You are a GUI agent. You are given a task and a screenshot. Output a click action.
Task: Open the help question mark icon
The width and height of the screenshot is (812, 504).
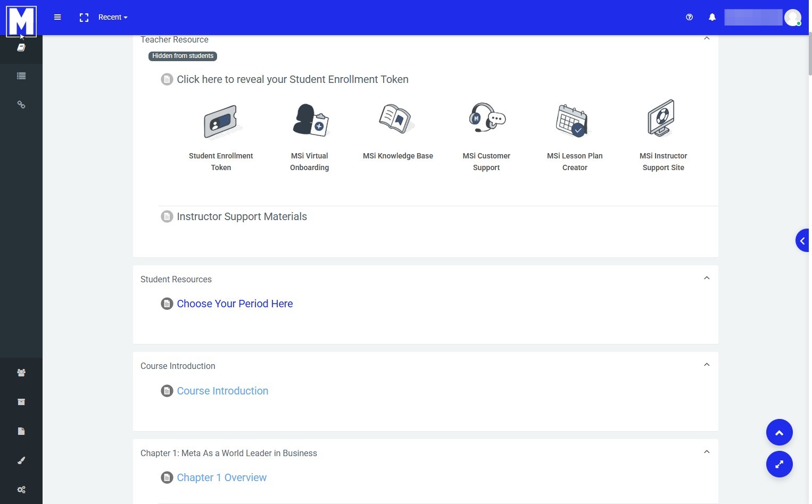point(690,17)
